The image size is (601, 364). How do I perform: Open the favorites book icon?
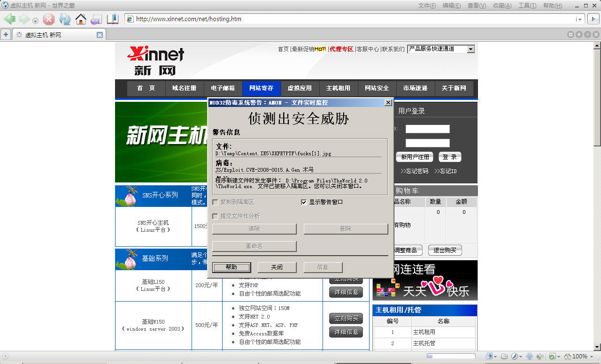tap(113, 19)
